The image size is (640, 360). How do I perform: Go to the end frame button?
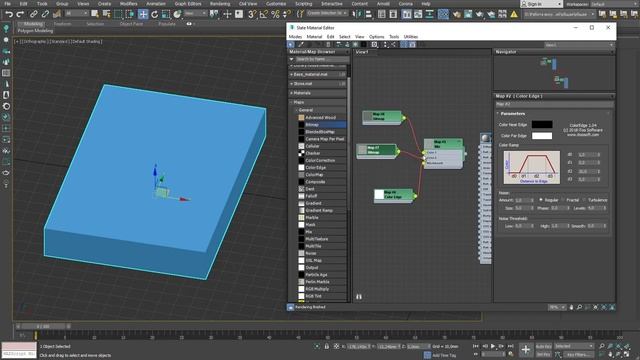tap(510, 346)
